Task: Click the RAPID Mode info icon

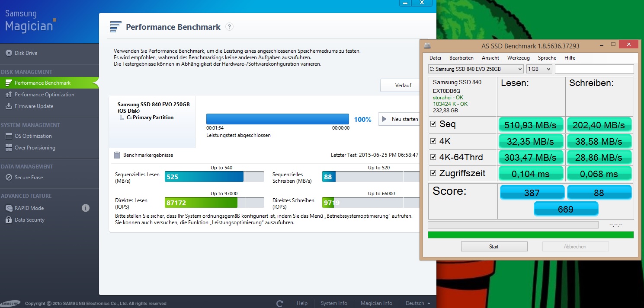Action: tap(86, 208)
